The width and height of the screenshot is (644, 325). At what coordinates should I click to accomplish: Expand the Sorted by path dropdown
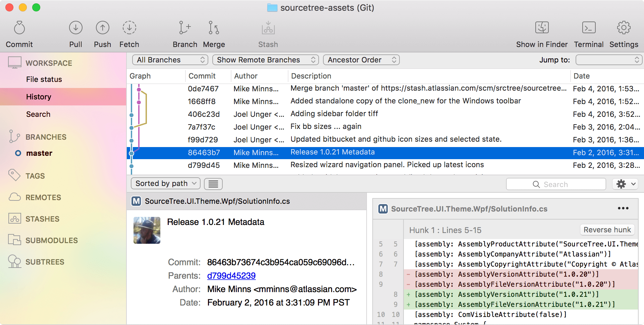pos(165,183)
